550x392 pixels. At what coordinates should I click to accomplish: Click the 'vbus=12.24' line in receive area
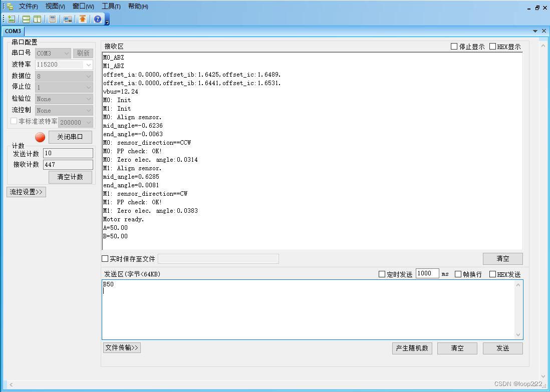point(121,92)
